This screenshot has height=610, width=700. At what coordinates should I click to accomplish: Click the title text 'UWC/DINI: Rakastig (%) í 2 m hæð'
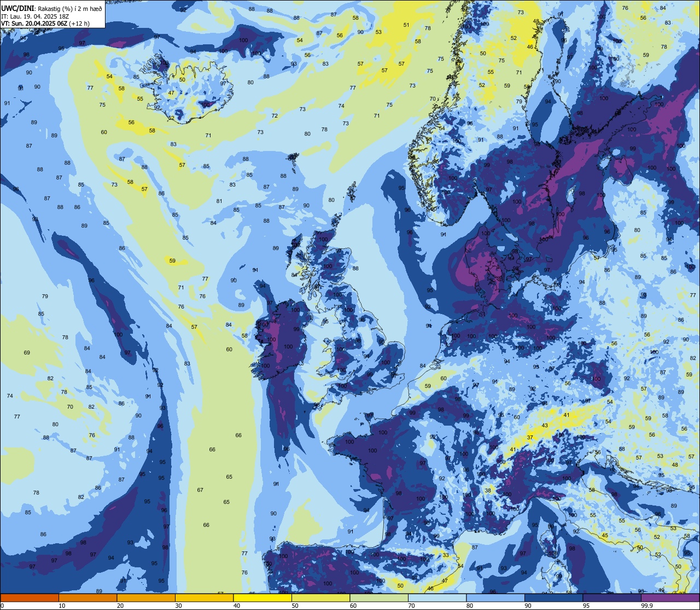[51, 8]
